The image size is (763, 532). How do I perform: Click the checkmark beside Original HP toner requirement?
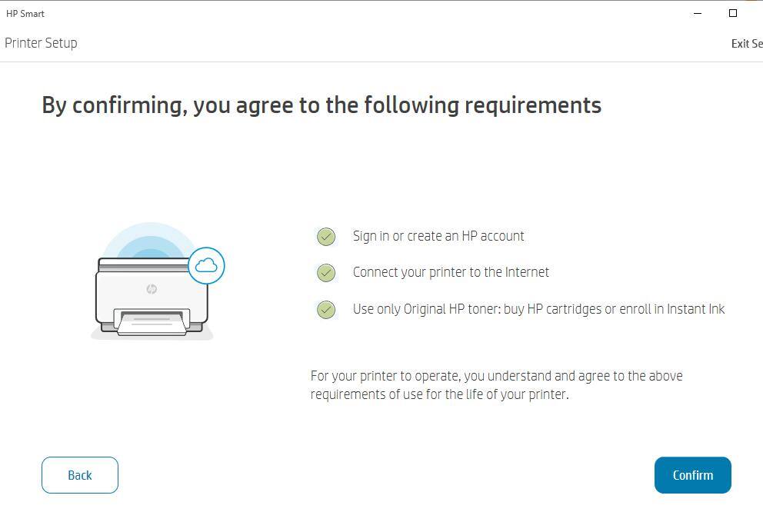coord(325,310)
